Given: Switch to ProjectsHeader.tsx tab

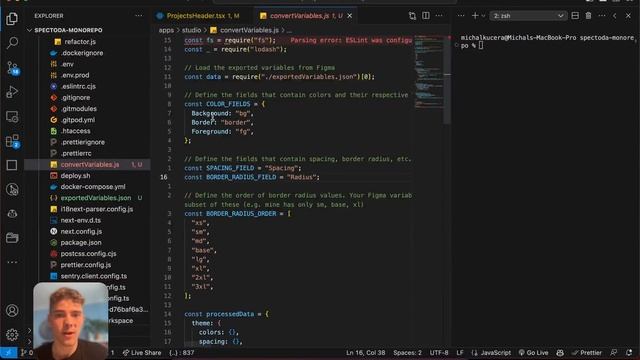Looking at the screenshot, I should 198,16.
